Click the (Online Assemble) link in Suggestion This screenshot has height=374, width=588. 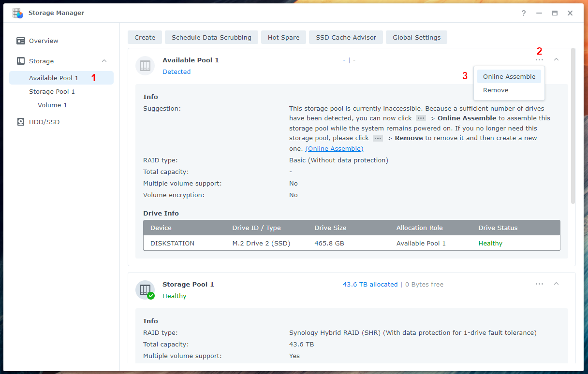[x=334, y=149]
